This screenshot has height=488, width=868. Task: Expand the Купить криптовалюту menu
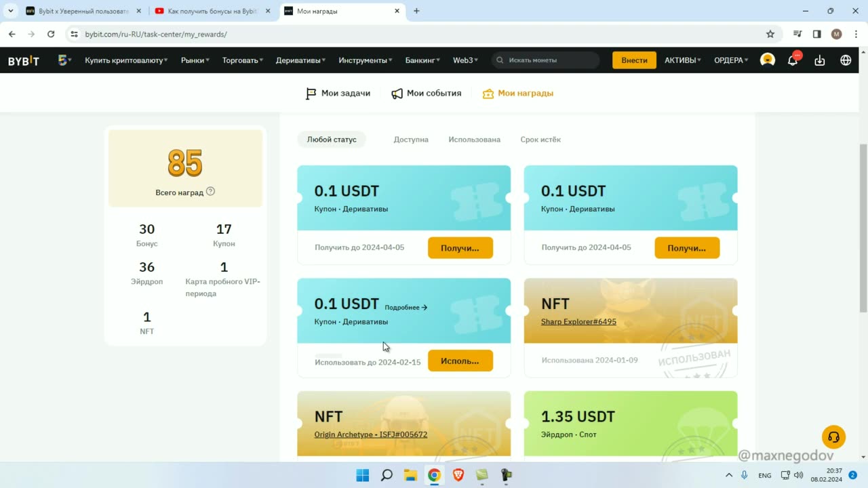pyautogui.click(x=126, y=60)
